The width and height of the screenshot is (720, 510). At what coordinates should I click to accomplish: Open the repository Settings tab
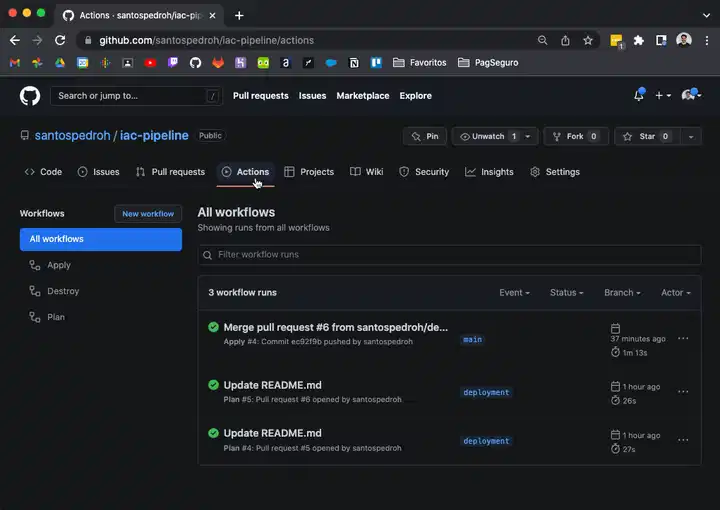pos(555,172)
